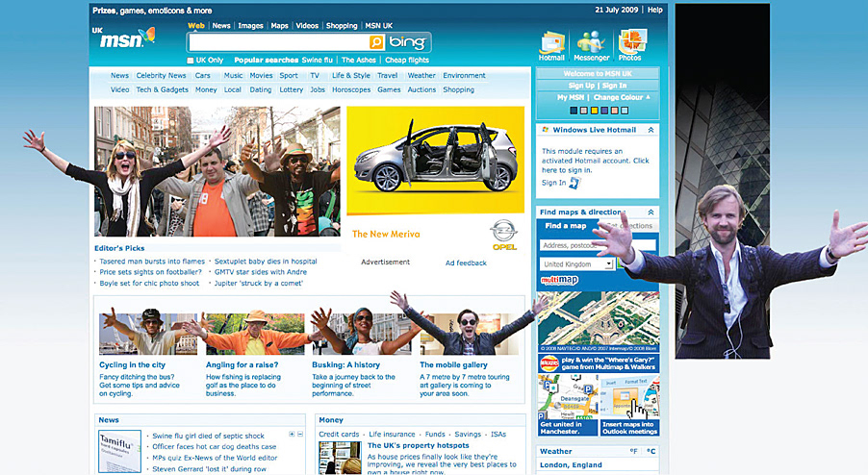
Task: Click the Walkers crisps logo
Action: pos(549,363)
